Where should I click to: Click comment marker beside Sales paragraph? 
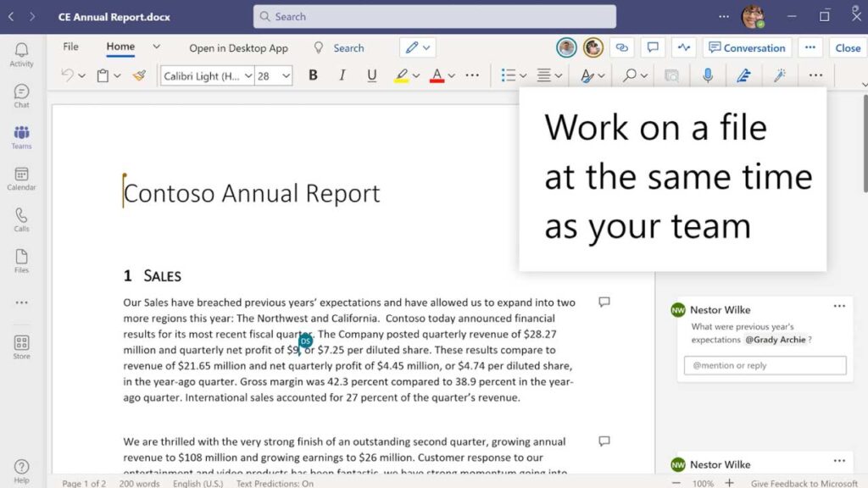tap(604, 302)
